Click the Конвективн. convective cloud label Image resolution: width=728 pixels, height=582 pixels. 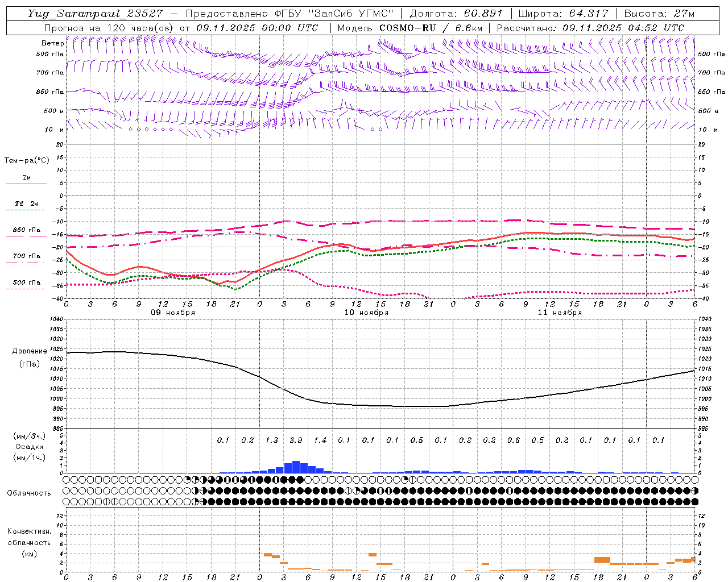pos(29,532)
